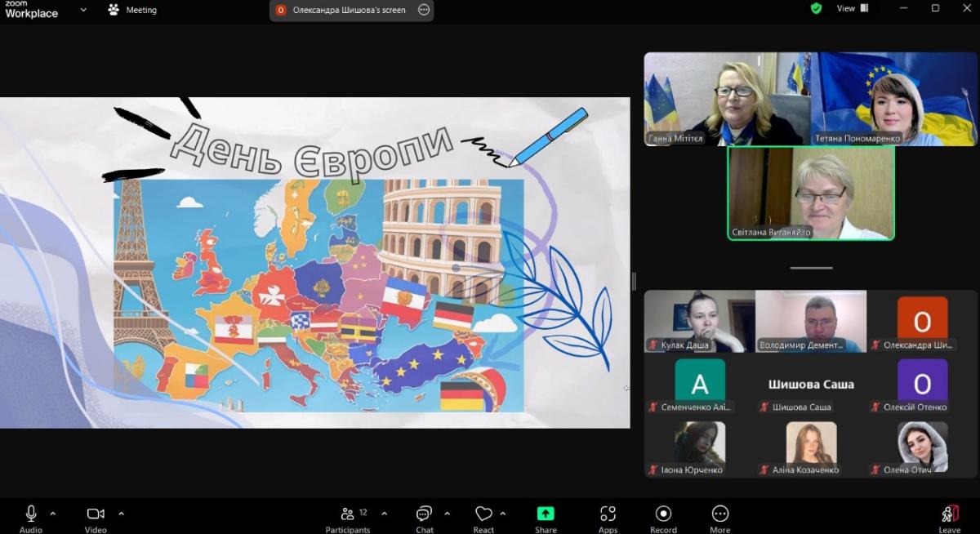Toggle microphone with Audio button

click(x=31, y=514)
